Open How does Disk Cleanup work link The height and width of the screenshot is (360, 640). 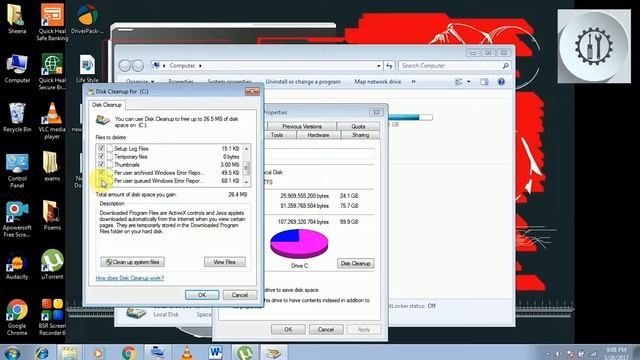pos(130,278)
